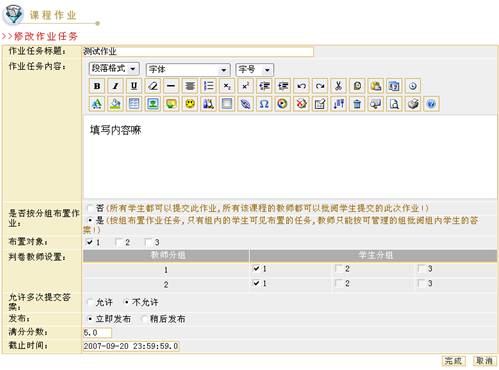Click the eraser clear-formatting icon

pyautogui.click(x=153, y=86)
